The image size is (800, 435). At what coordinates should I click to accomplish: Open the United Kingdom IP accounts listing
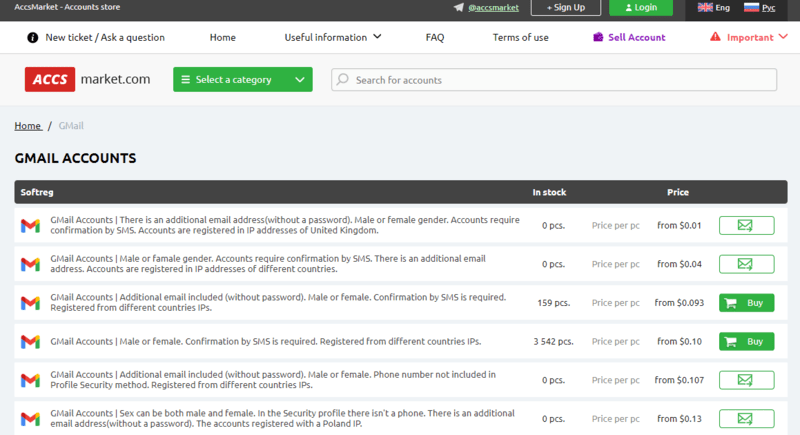point(285,225)
